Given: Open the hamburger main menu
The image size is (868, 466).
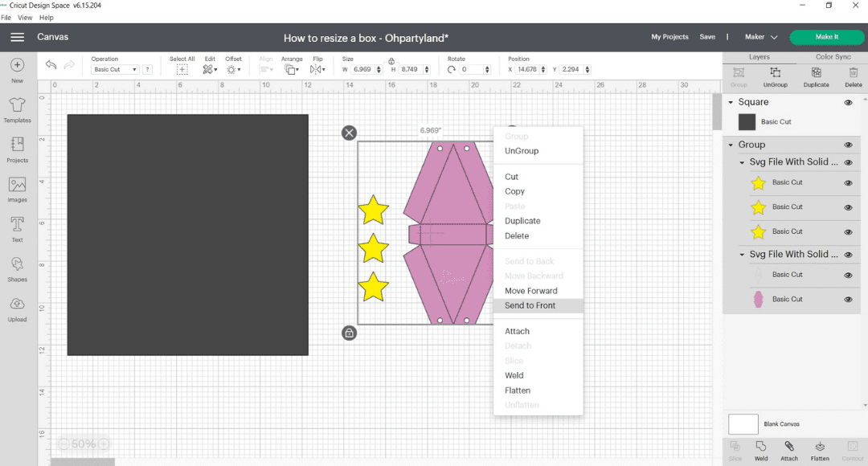Looking at the screenshot, I should [x=17, y=37].
